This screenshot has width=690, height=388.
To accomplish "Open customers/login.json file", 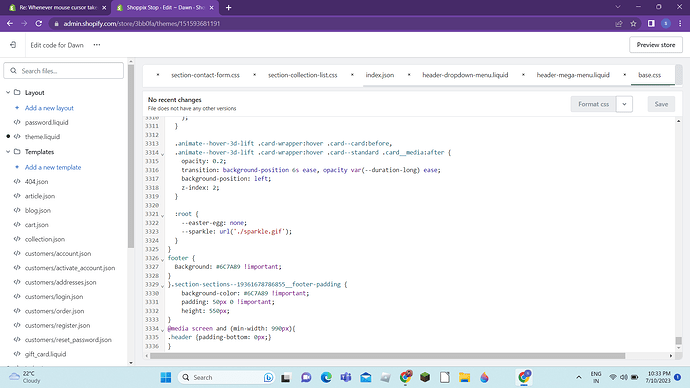I will [x=54, y=296].
